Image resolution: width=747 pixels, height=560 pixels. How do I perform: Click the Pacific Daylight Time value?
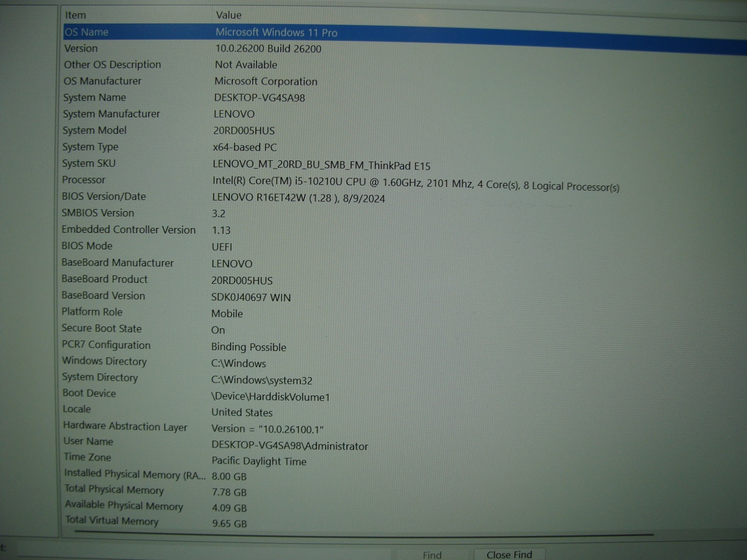259,461
